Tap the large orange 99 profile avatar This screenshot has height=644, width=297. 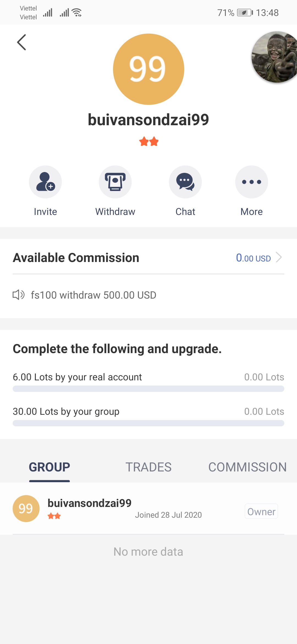148,69
